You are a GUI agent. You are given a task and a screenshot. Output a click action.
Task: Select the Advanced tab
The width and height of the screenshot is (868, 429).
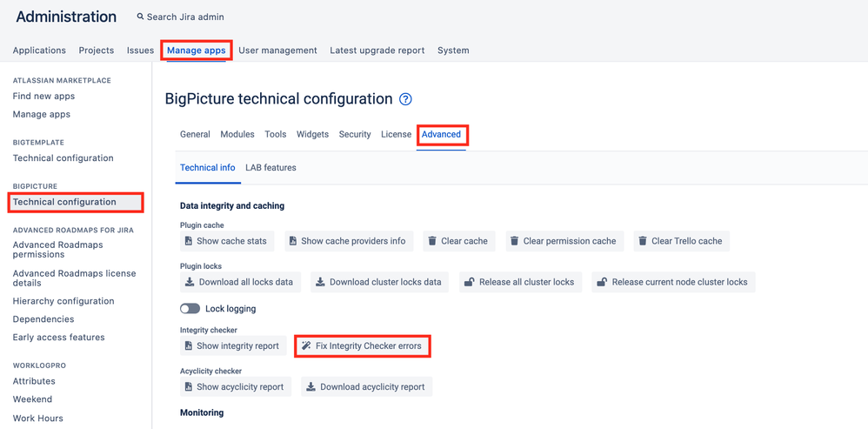[441, 135]
